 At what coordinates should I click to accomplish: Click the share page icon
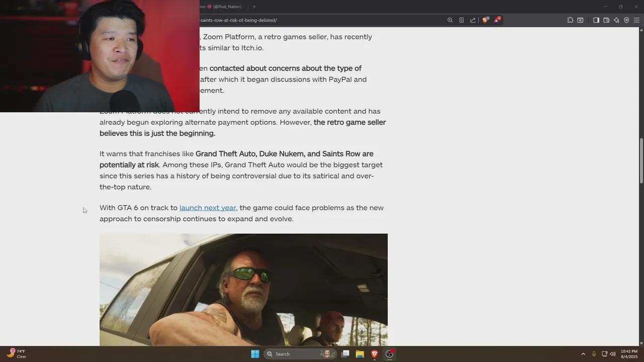coord(473,20)
